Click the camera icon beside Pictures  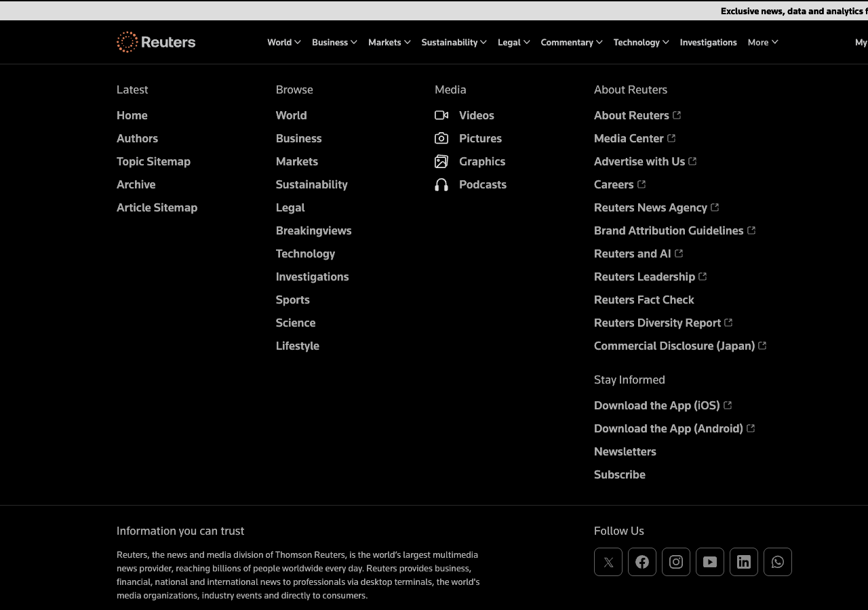tap(441, 138)
